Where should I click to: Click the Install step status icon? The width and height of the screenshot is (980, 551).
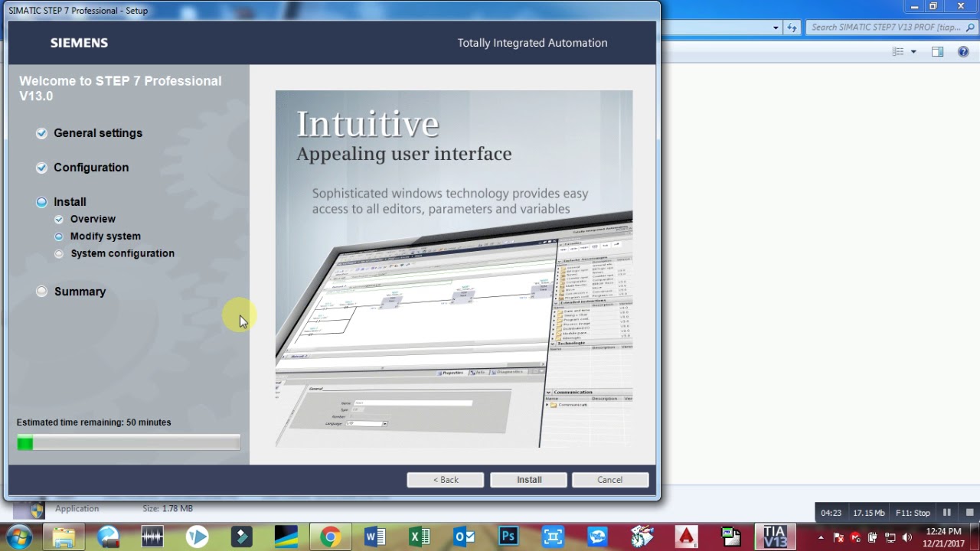coord(41,202)
